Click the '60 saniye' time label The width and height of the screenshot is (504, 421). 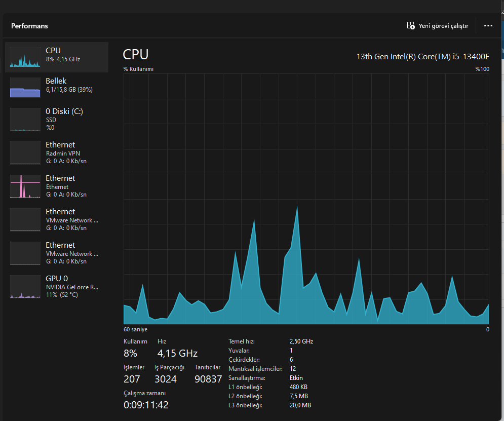tap(135, 329)
